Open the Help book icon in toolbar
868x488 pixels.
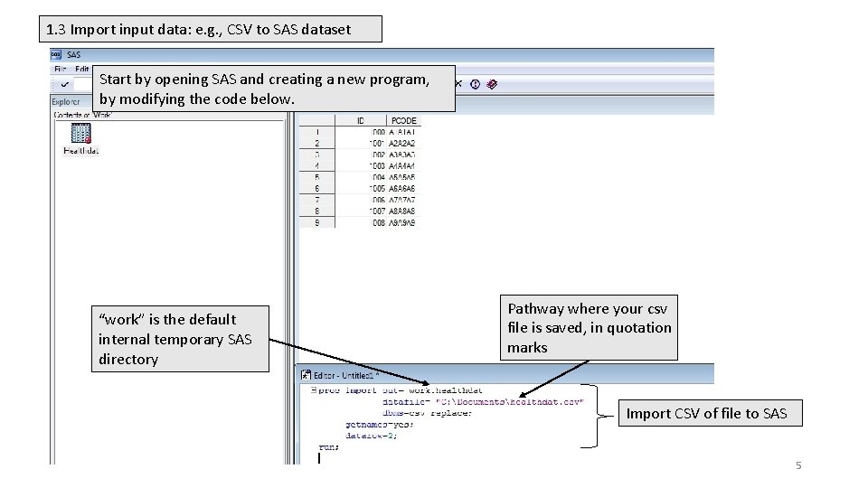pyautogui.click(x=492, y=84)
